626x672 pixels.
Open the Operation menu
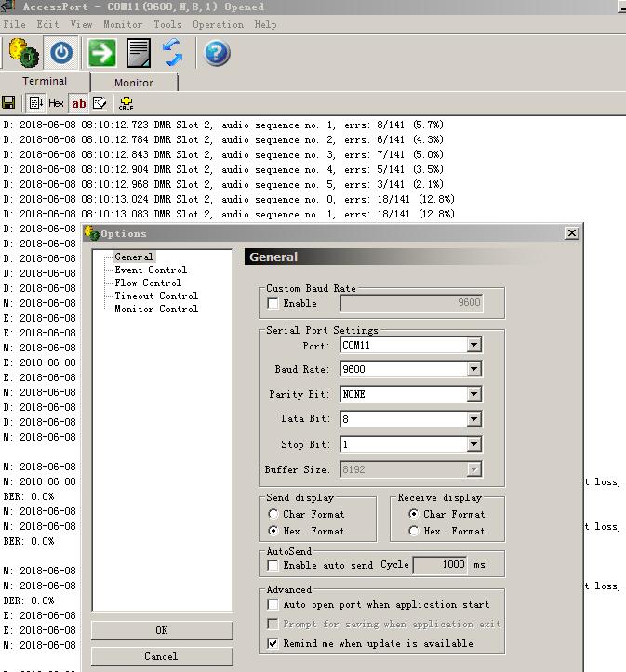218,24
